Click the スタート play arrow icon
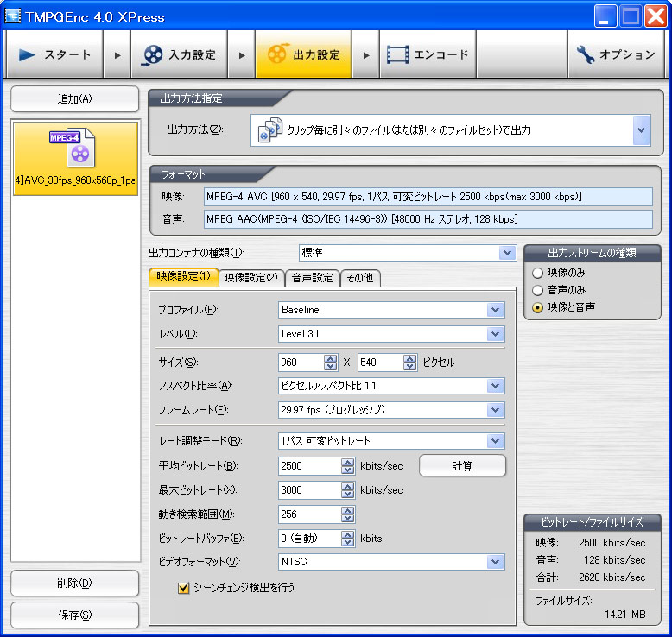 click(27, 55)
